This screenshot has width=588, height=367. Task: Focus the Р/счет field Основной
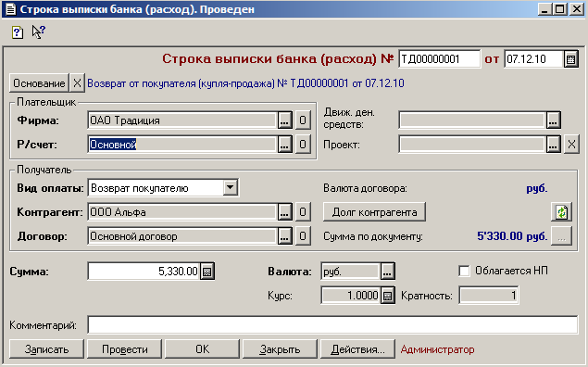[182, 145]
